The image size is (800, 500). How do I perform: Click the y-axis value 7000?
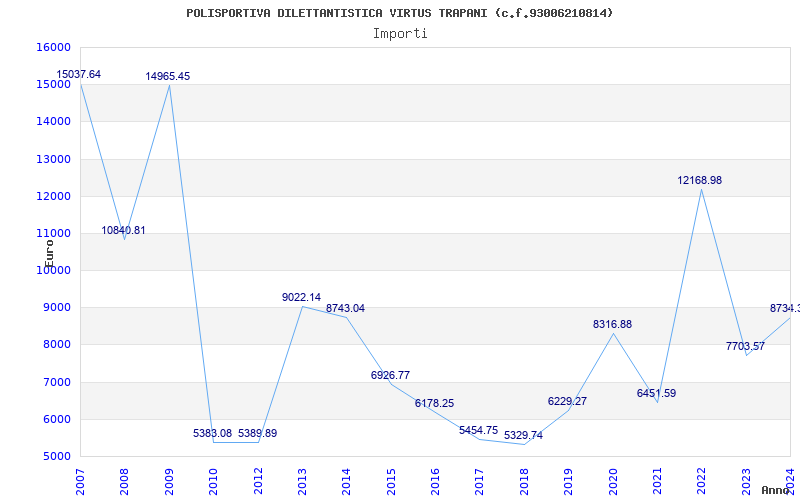click(57, 382)
